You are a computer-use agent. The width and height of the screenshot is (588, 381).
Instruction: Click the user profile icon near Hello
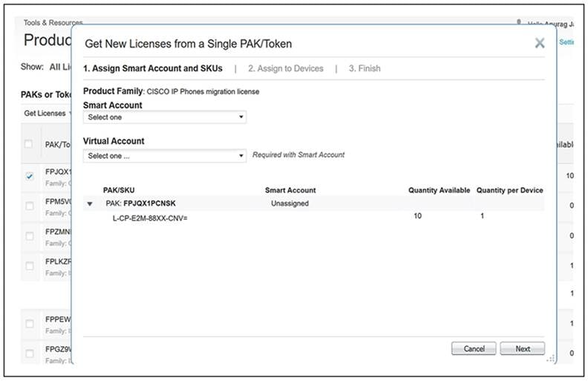click(519, 22)
